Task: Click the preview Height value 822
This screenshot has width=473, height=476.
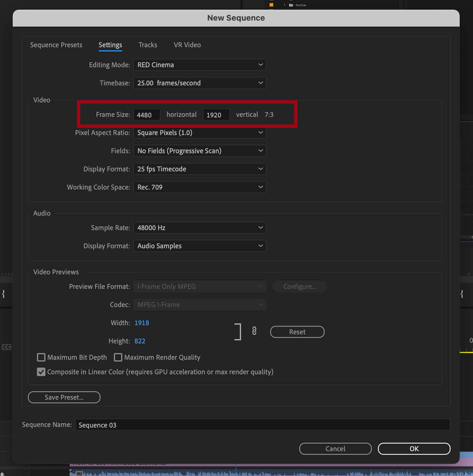Action: point(140,341)
